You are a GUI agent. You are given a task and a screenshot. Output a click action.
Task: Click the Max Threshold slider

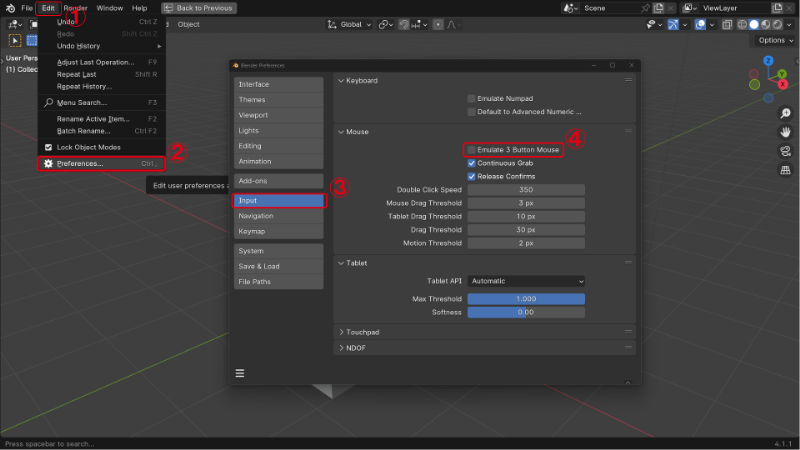(526, 299)
